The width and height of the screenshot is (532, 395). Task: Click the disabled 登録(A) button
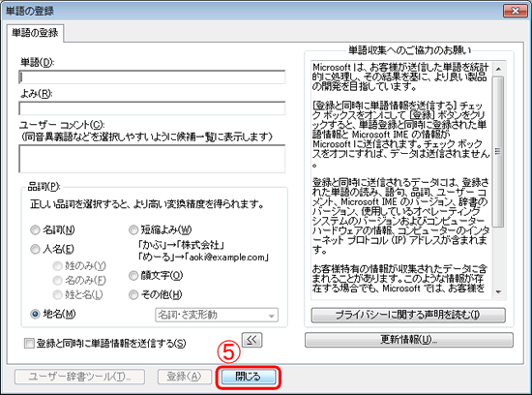click(184, 377)
